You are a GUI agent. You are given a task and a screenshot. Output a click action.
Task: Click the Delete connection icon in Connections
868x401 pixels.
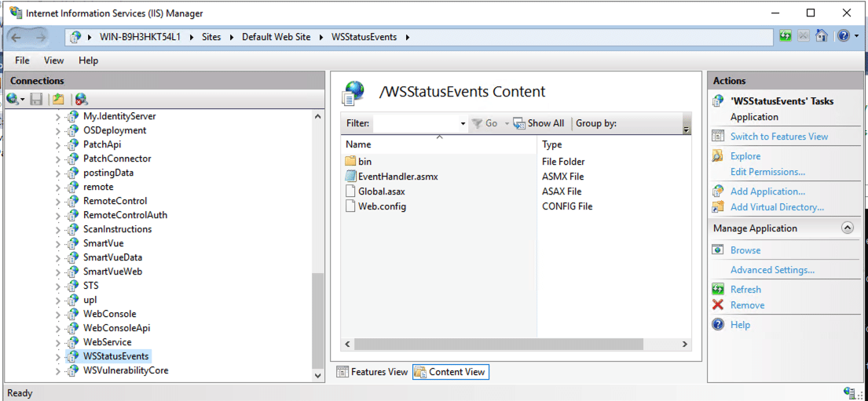pos(81,99)
